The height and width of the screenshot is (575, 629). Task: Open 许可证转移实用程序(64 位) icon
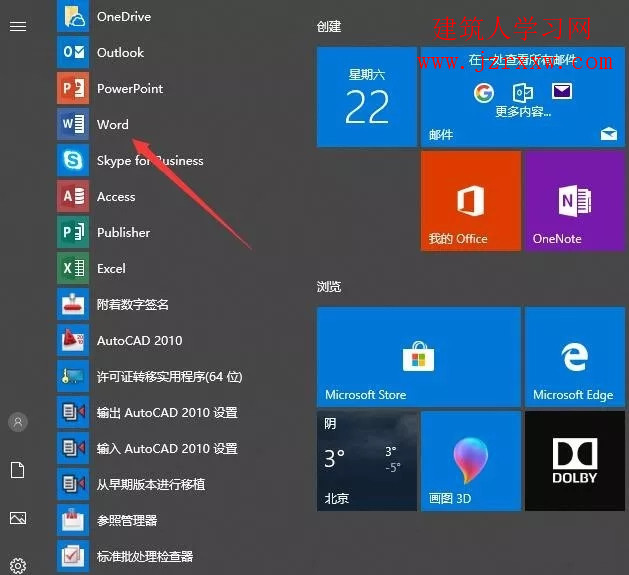pos(73,376)
